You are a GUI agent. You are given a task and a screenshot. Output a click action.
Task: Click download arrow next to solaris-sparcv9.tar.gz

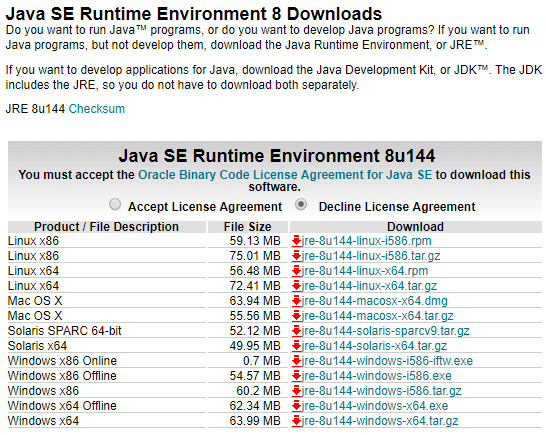tap(296, 331)
